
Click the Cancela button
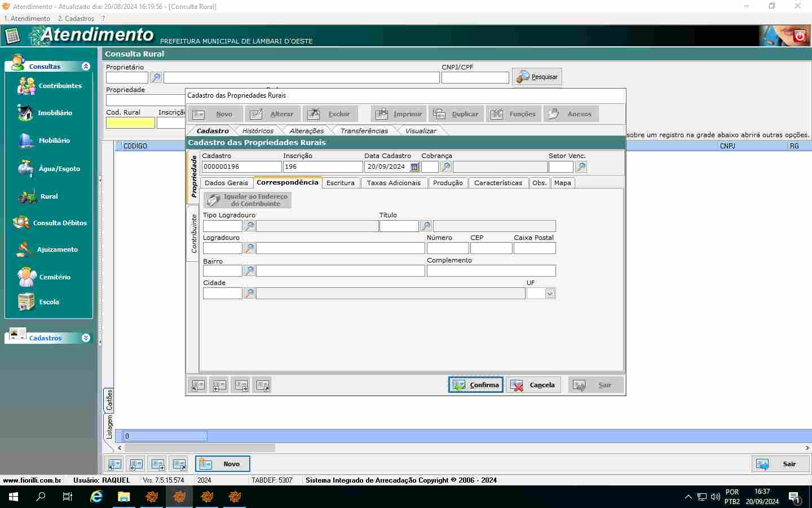coord(533,385)
